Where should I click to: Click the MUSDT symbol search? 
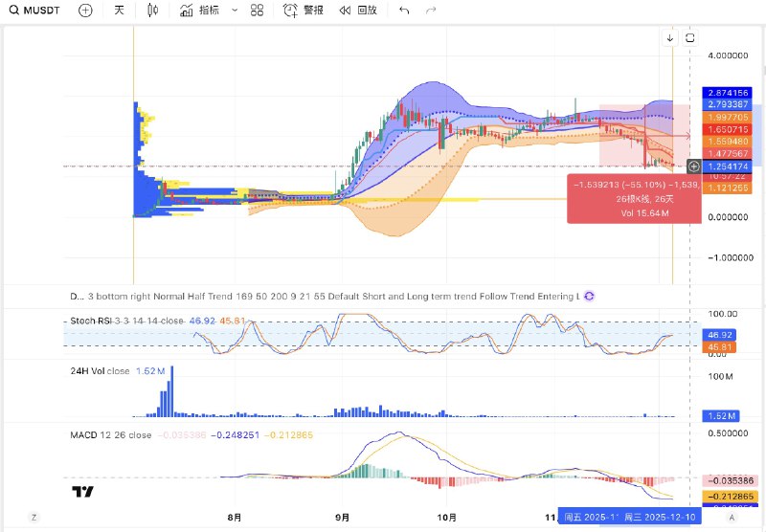[x=36, y=11]
